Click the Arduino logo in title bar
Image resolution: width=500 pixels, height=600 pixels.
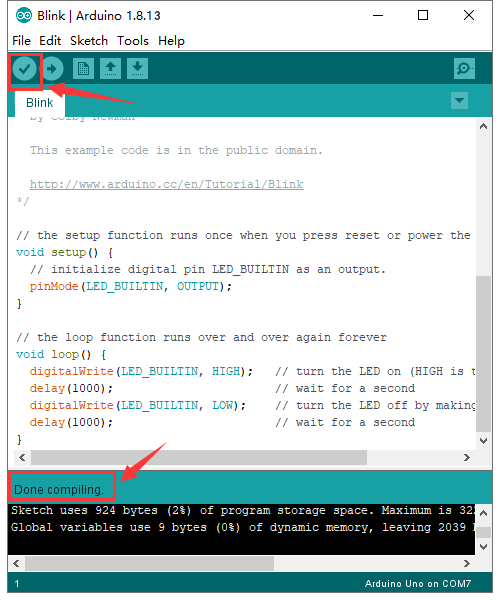(24, 16)
